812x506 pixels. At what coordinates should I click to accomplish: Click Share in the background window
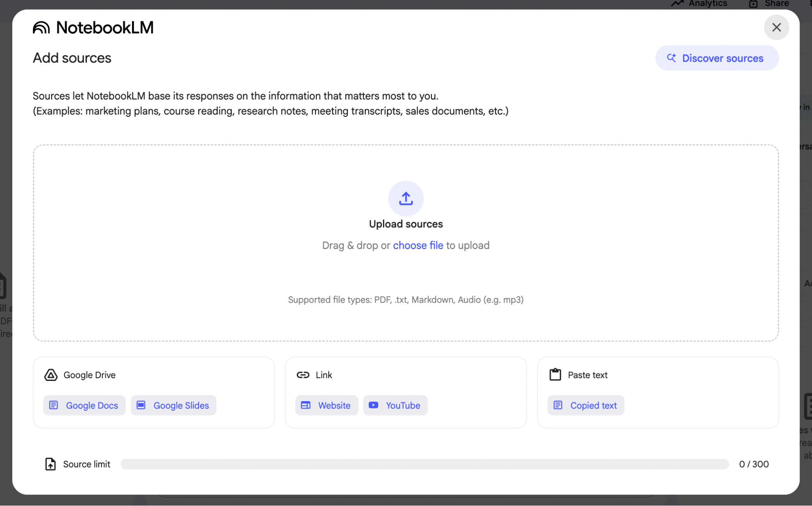click(769, 4)
